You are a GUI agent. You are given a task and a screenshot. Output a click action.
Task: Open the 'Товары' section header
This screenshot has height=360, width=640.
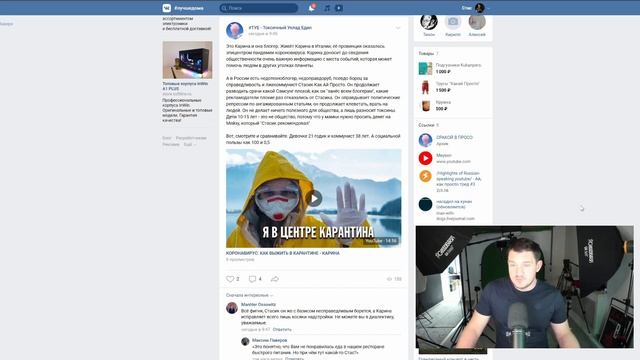(x=428, y=53)
